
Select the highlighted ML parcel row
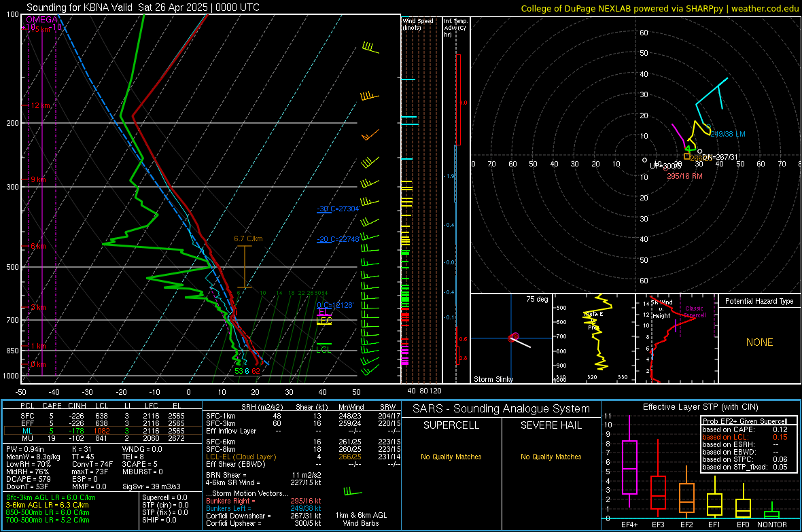click(x=103, y=431)
